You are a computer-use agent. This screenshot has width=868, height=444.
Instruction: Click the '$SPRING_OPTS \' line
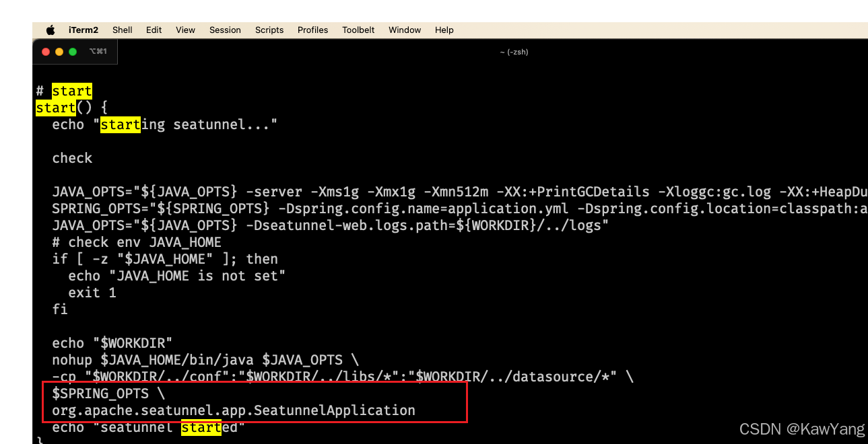(108, 394)
